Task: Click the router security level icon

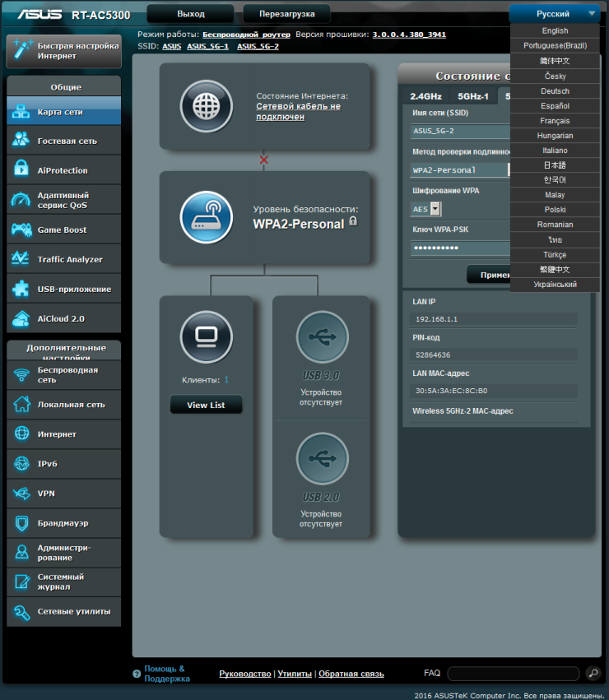Action: 207,217
